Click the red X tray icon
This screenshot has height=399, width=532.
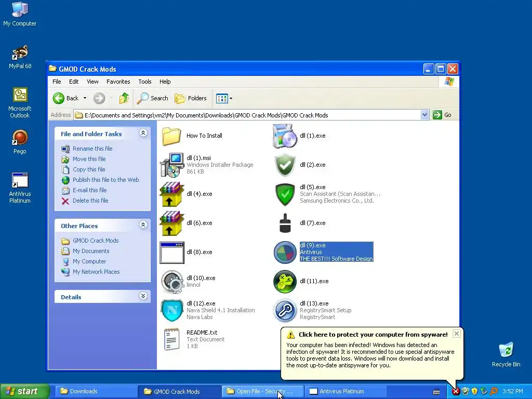(456, 392)
